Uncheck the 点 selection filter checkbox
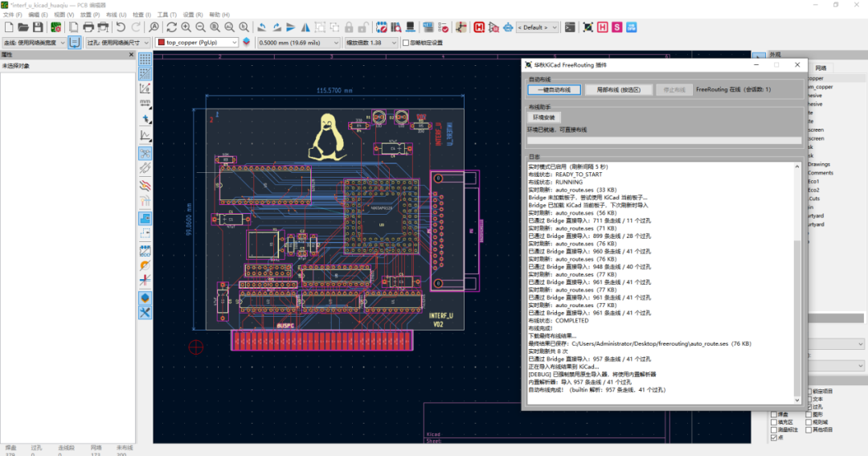 774,438
